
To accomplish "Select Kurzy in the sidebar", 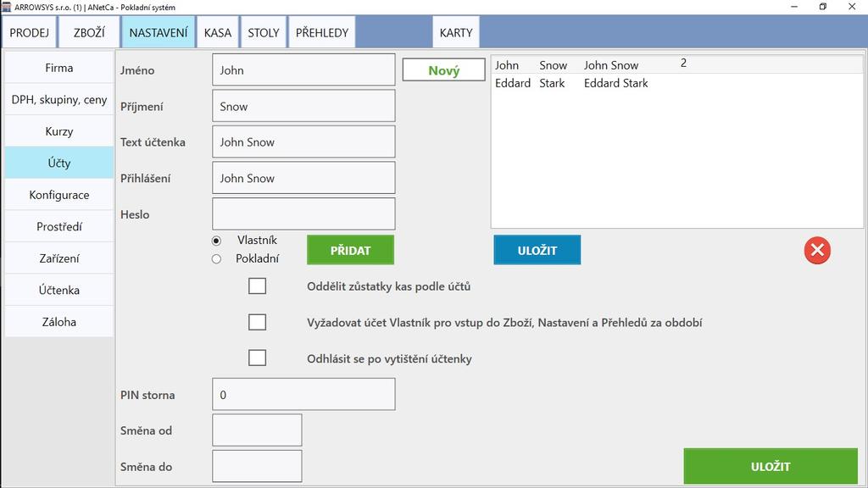I will (59, 131).
